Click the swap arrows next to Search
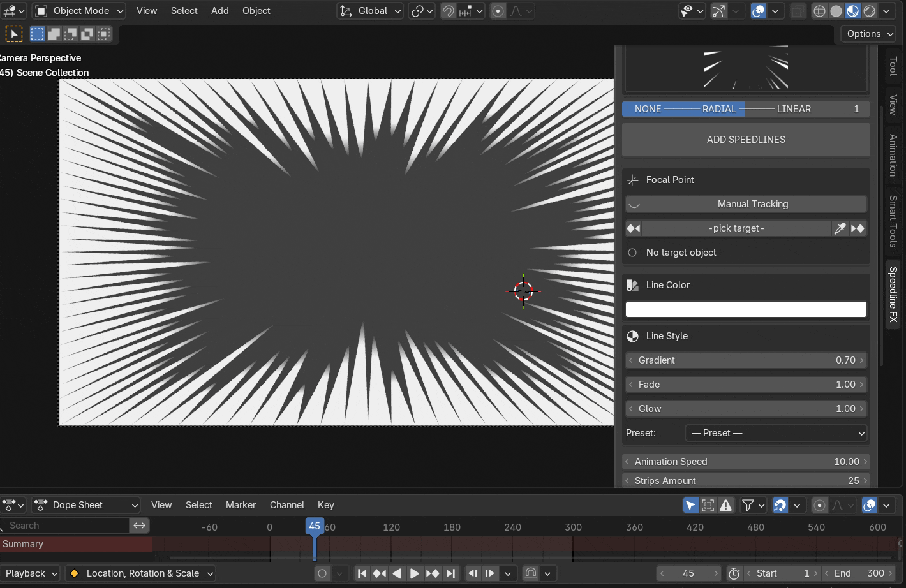906x588 pixels. click(x=140, y=526)
